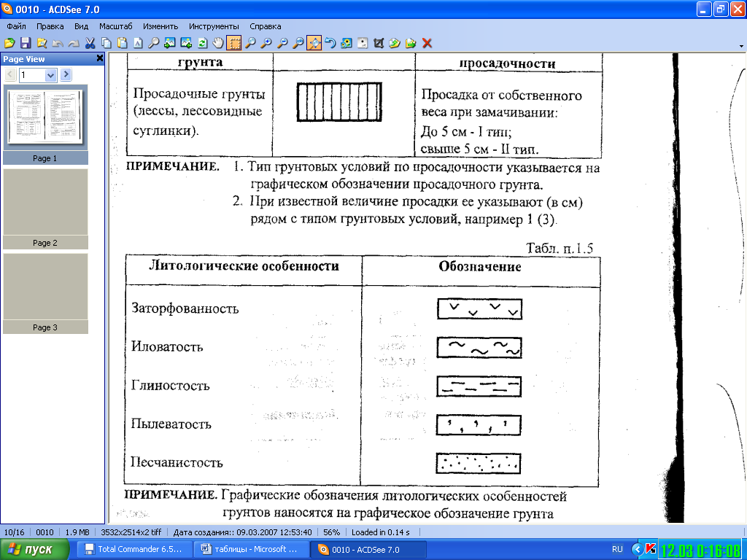The width and height of the screenshot is (747, 560).
Task: Open the Вид menu
Action: point(82,26)
